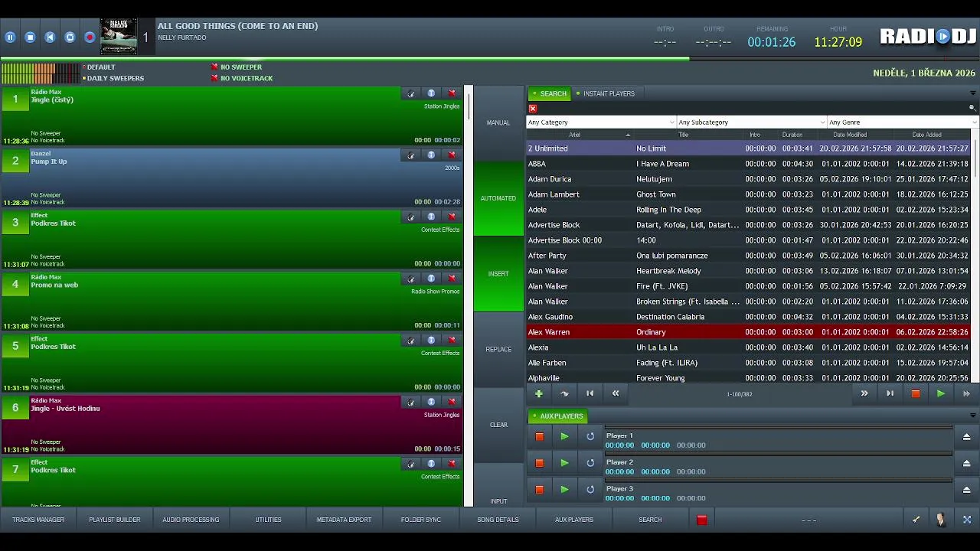This screenshot has width=980, height=551.
Task: Add selected track with green plus icon
Action: click(x=539, y=393)
